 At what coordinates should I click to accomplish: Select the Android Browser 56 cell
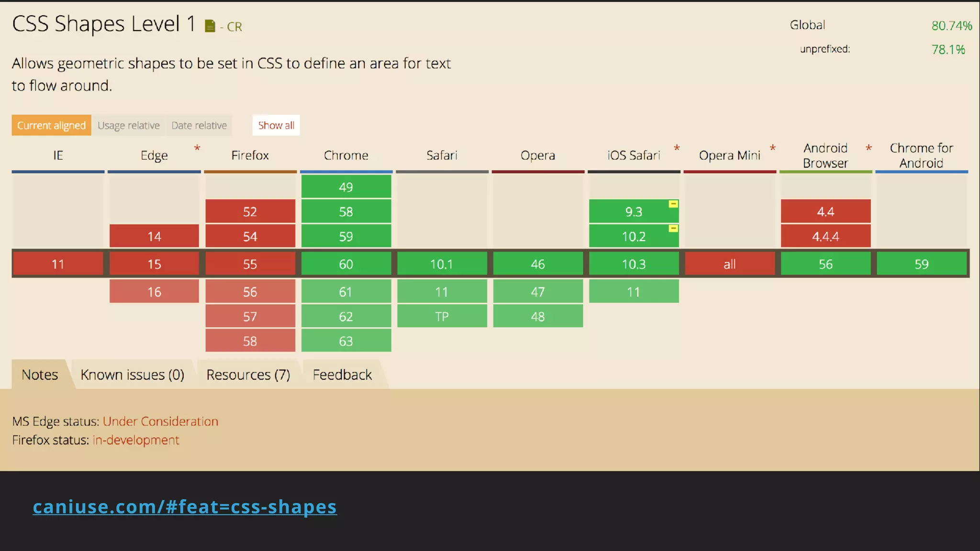click(x=826, y=264)
